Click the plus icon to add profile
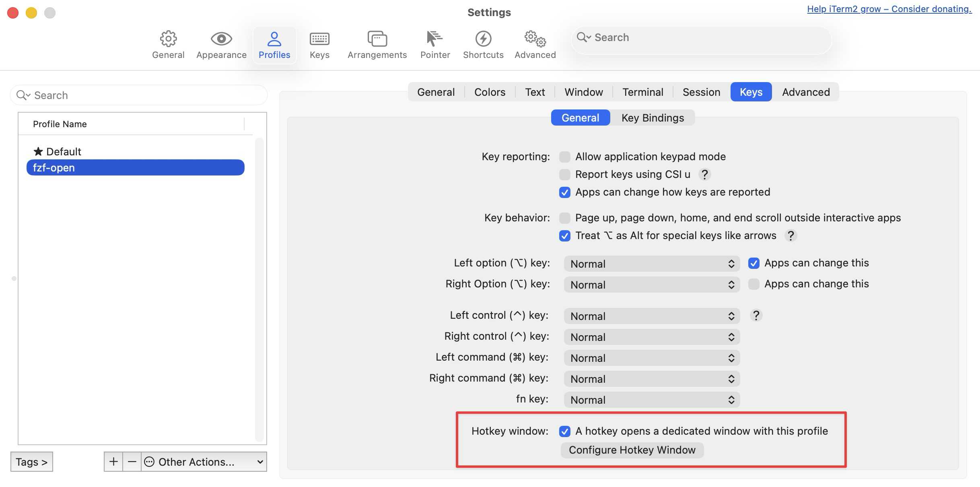The image size is (980, 487). point(113,462)
